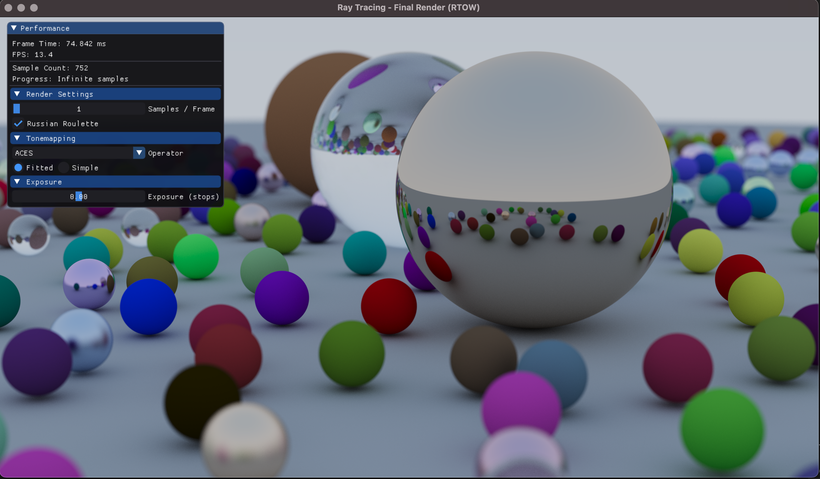The height and width of the screenshot is (479, 820).
Task: Click the large gray matte sphere in render
Action: click(533, 189)
